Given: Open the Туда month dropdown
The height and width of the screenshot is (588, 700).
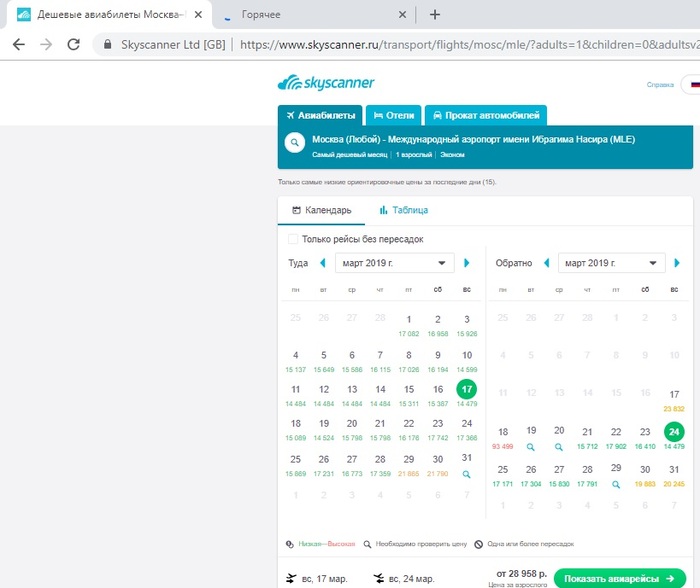Looking at the screenshot, I should [393, 263].
